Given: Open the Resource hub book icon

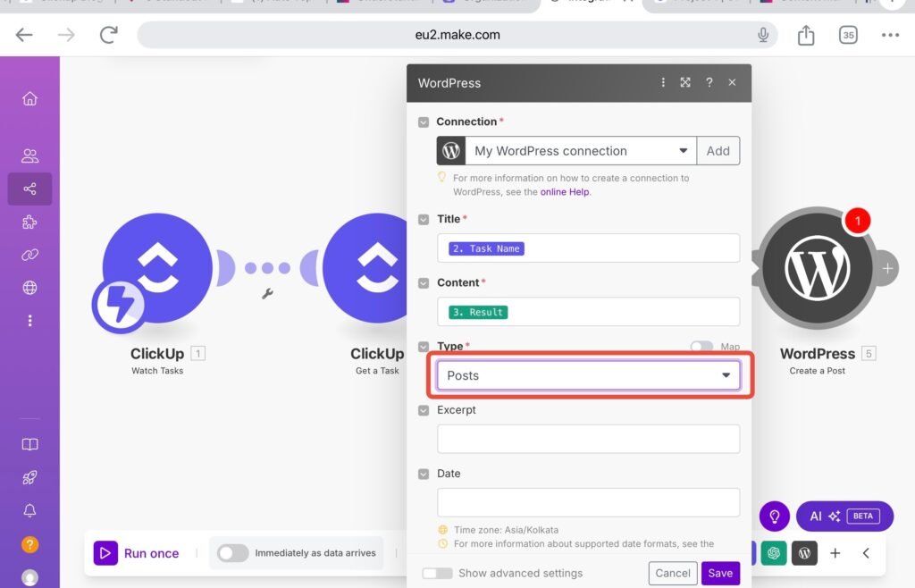Looking at the screenshot, I should (x=29, y=444).
